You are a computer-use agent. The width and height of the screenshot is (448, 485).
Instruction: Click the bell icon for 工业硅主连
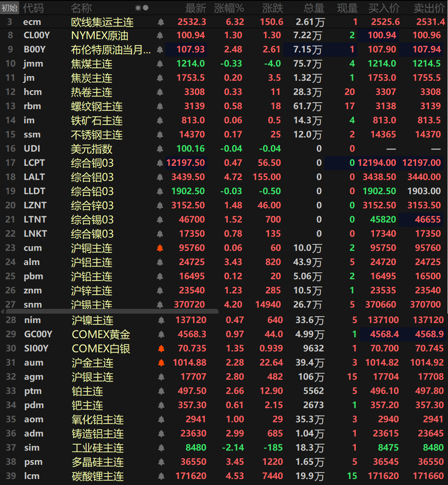161,448
